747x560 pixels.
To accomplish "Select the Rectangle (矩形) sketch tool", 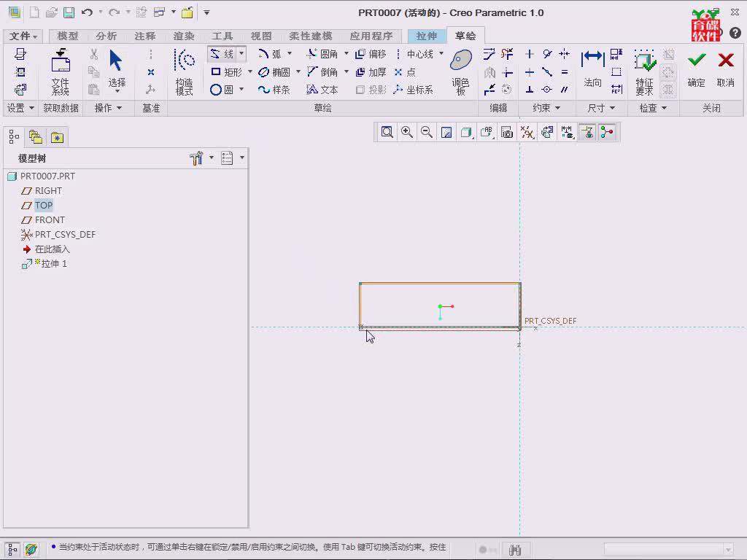I will coord(226,72).
